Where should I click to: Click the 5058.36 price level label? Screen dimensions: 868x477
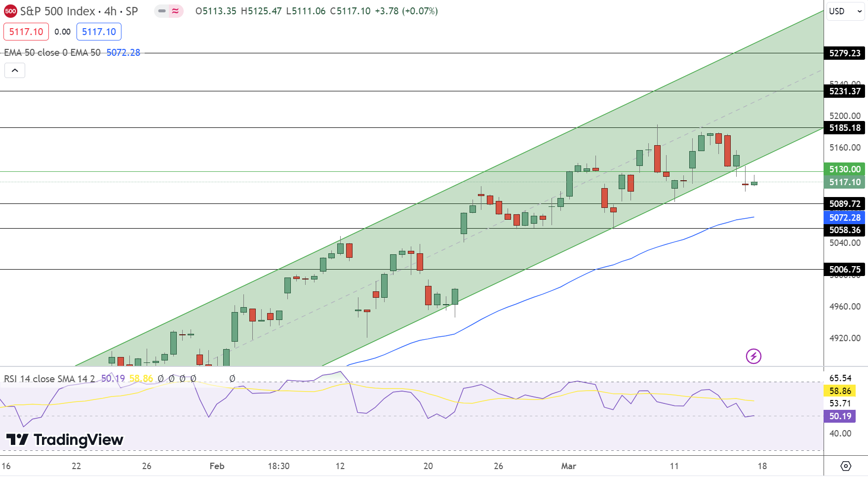844,230
